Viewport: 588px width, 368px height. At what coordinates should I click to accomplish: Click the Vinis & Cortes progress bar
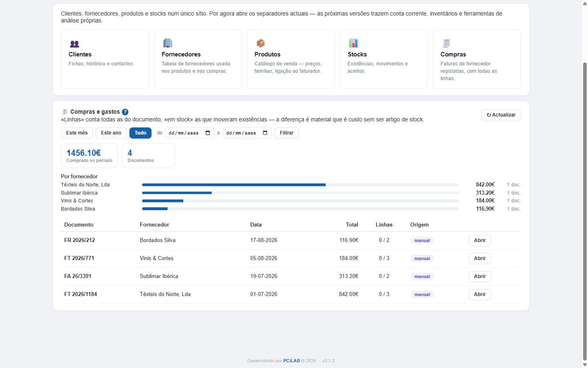[301, 201]
